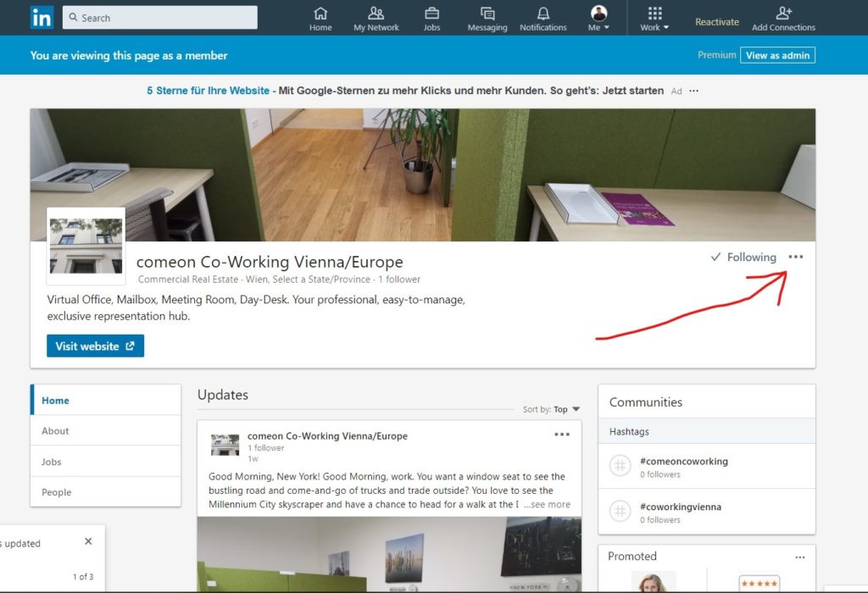The image size is (868, 593).
Task: Open Messaging icon
Action: tap(487, 14)
